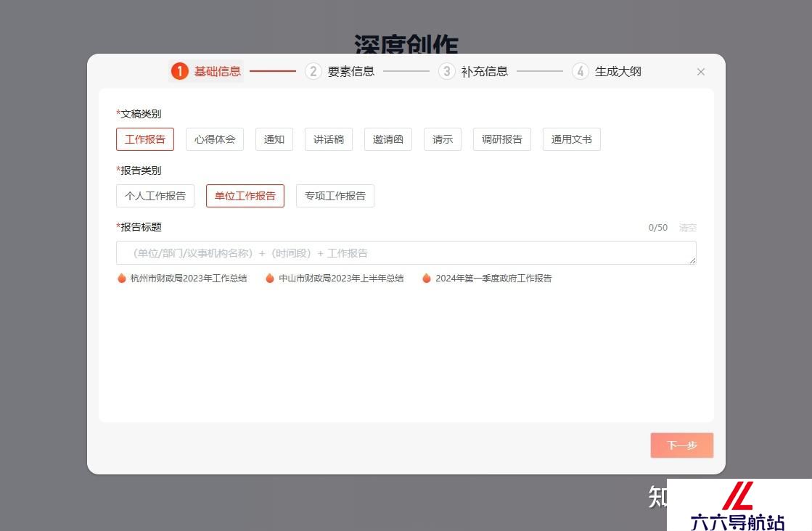Click flame icon beside 2024年第一季度 suggestion
The width and height of the screenshot is (812, 531).
(427, 278)
